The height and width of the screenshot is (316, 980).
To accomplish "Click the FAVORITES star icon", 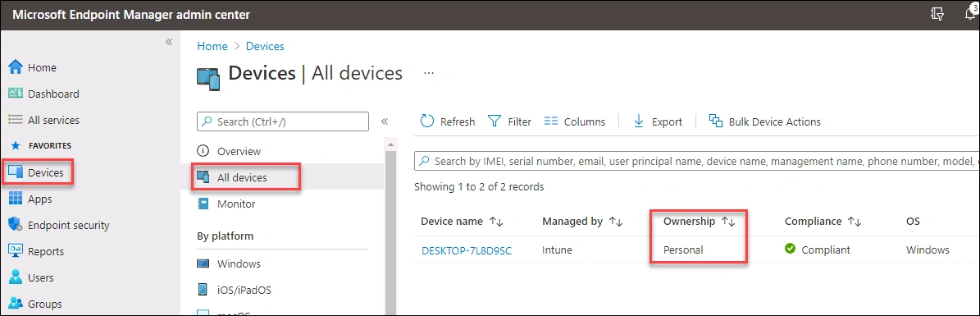I will coord(16,146).
